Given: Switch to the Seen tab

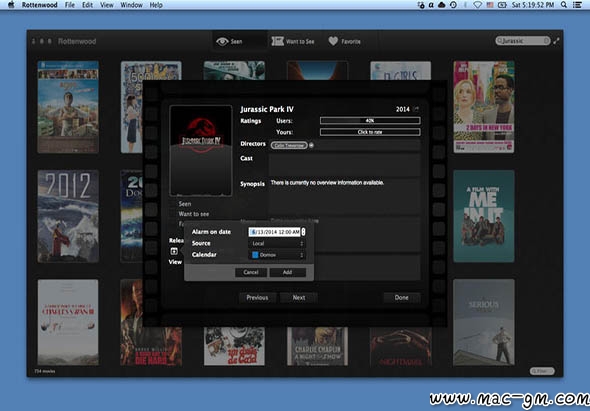Looking at the screenshot, I should coord(240,41).
